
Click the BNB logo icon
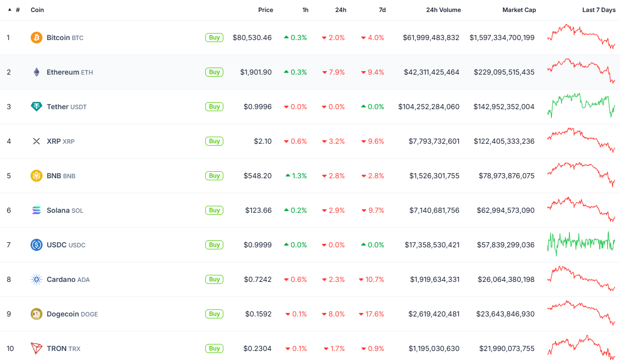pyautogui.click(x=37, y=176)
